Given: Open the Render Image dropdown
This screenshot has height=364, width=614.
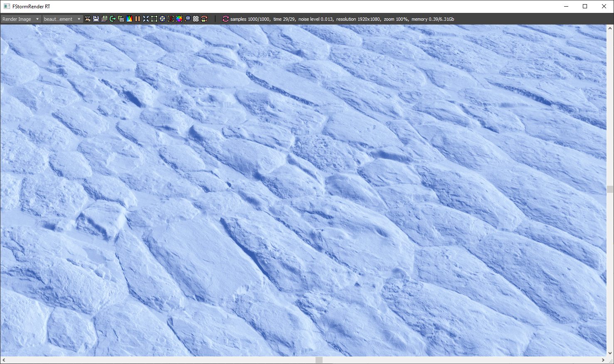Looking at the screenshot, I should point(21,19).
